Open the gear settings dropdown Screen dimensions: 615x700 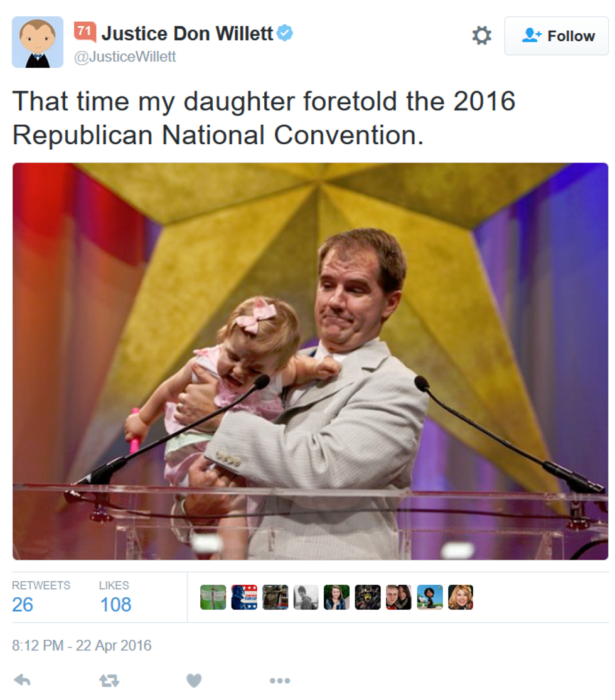[x=481, y=35]
